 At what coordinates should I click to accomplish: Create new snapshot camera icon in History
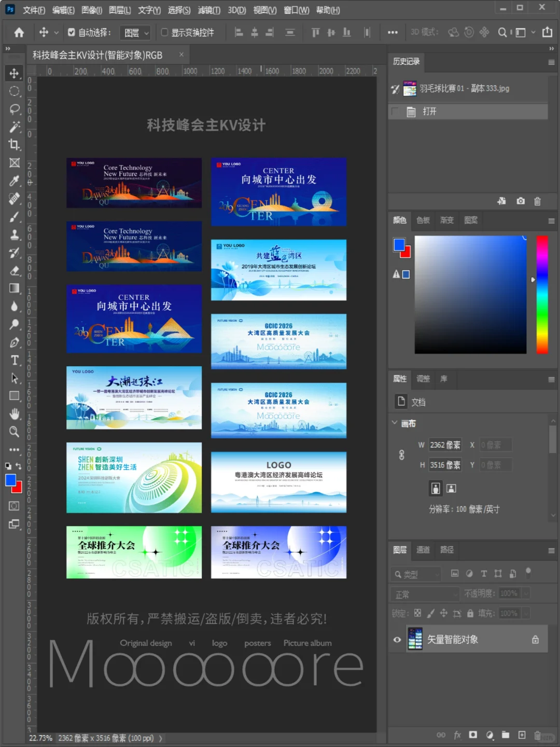click(x=521, y=201)
